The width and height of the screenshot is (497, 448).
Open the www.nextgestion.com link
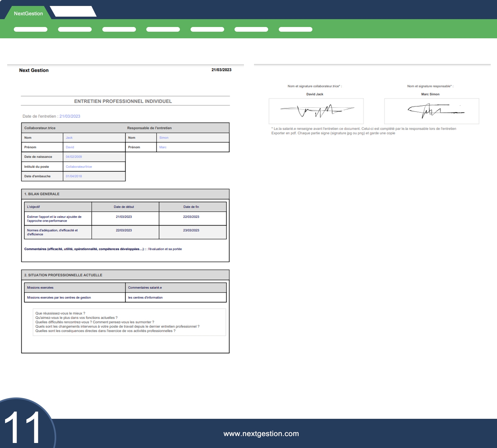click(x=261, y=434)
